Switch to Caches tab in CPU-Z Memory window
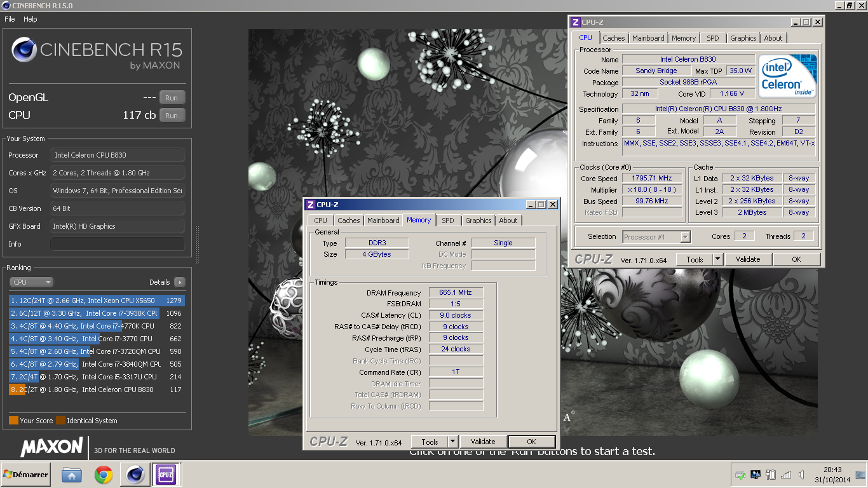The width and height of the screenshot is (868, 488). click(x=349, y=220)
